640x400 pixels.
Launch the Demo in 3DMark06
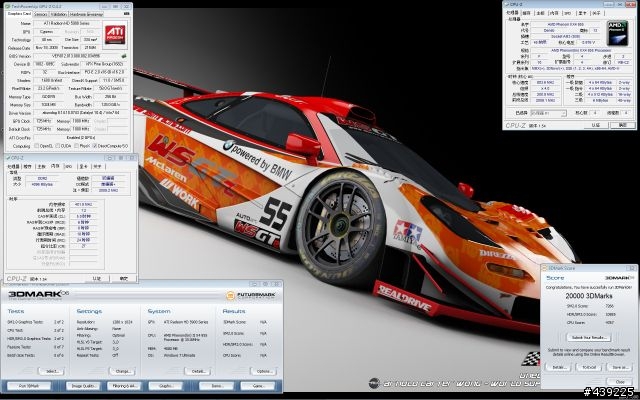(216, 386)
